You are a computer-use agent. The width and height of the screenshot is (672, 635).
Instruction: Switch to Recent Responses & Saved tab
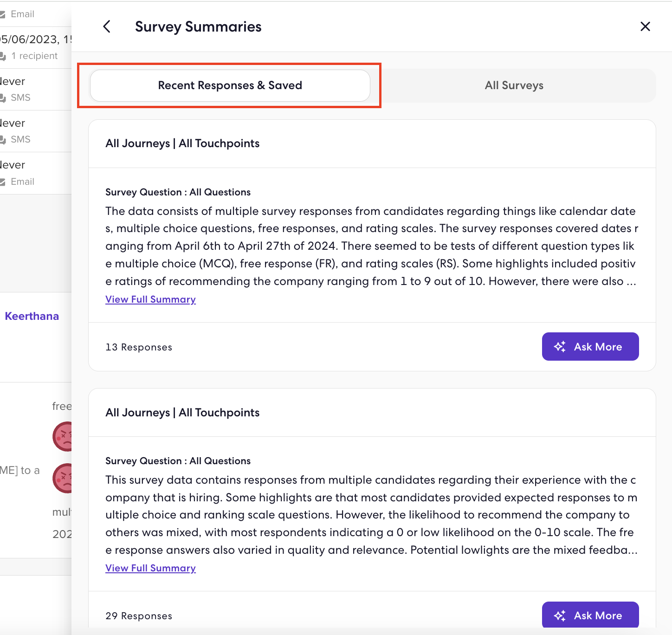click(x=230, y=85)
